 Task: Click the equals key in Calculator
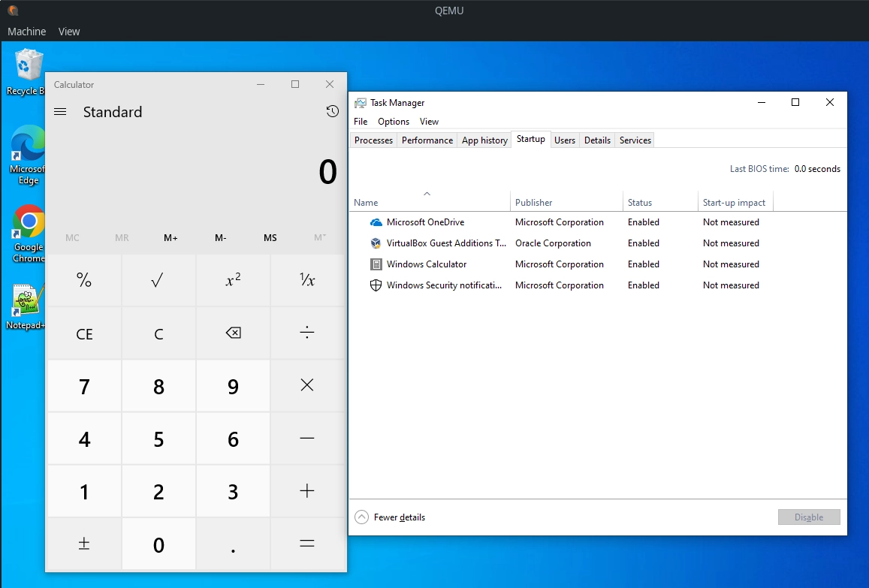(307, 544)
